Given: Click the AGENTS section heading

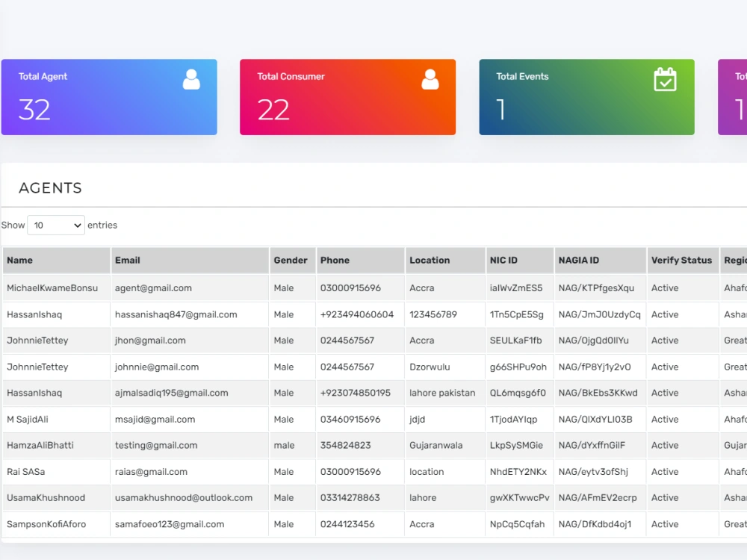Looking at the screenshot, I should [51, 188].
